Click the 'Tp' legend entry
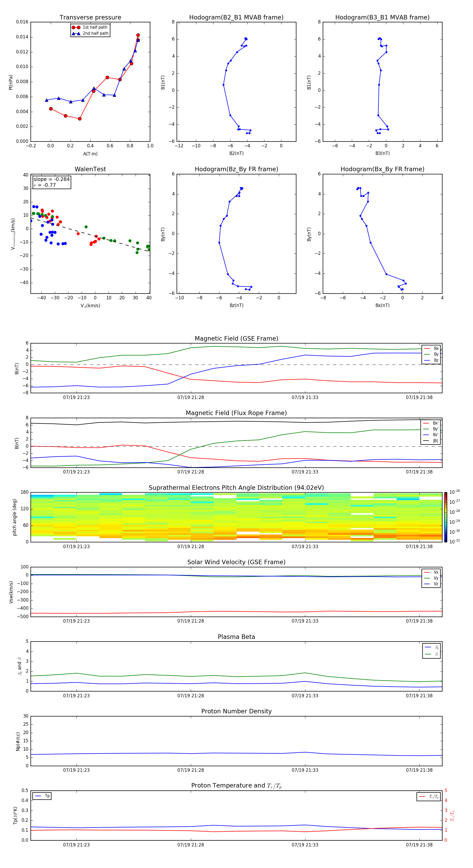Screen dimensions: 473x868 tap(42, 796)
